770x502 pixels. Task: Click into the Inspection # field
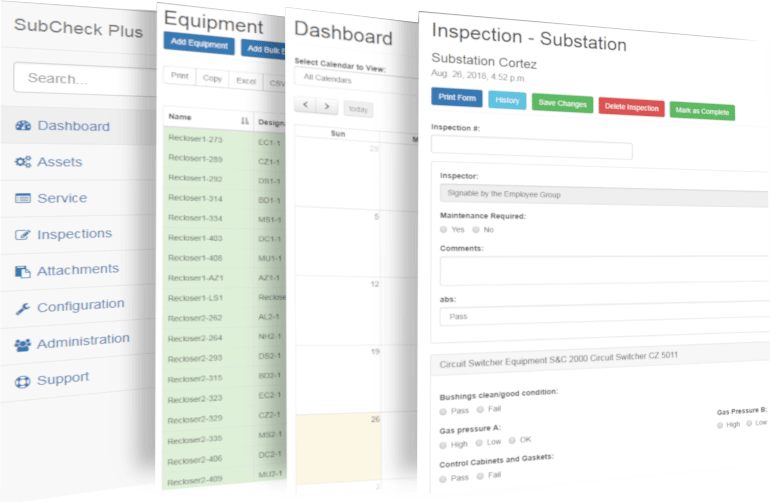pyautogui.click(x=531, y=151)
